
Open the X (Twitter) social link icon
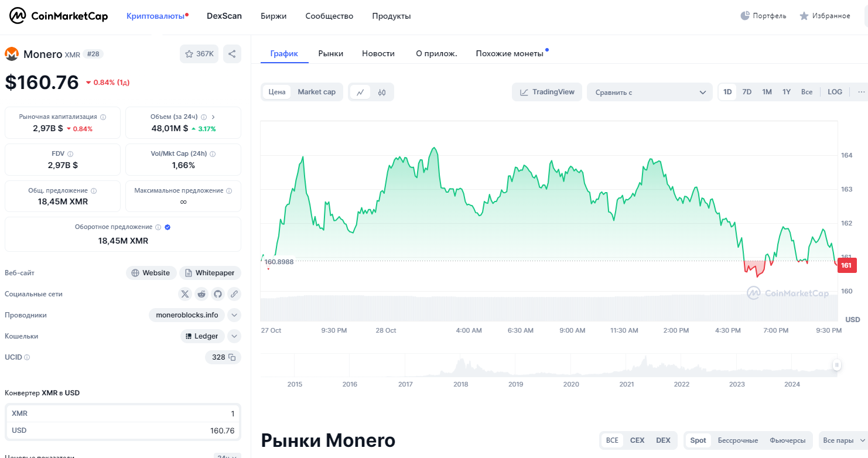coord(185,294)
